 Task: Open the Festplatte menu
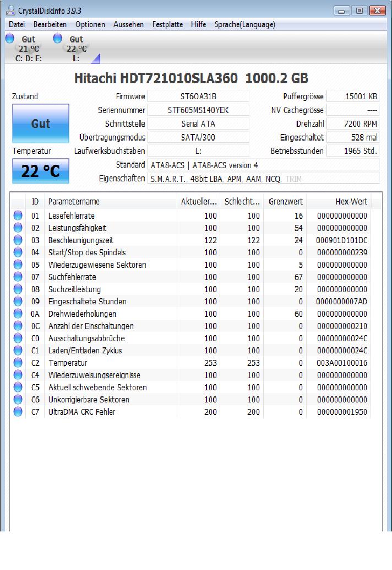coord(167,24)
